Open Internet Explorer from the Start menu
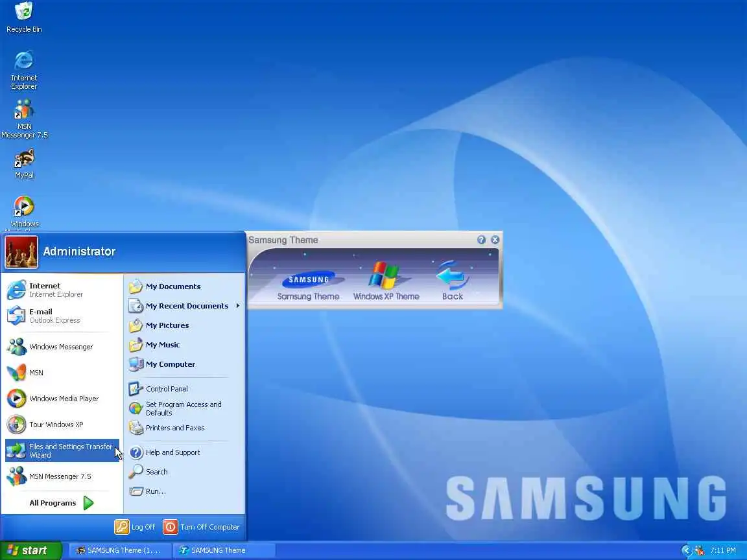This screenshot has height=560, width=747. coord(62,290)
